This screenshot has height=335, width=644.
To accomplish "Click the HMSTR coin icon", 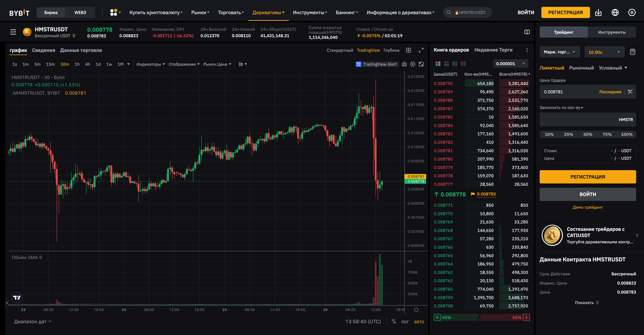I will pos(27,32).
